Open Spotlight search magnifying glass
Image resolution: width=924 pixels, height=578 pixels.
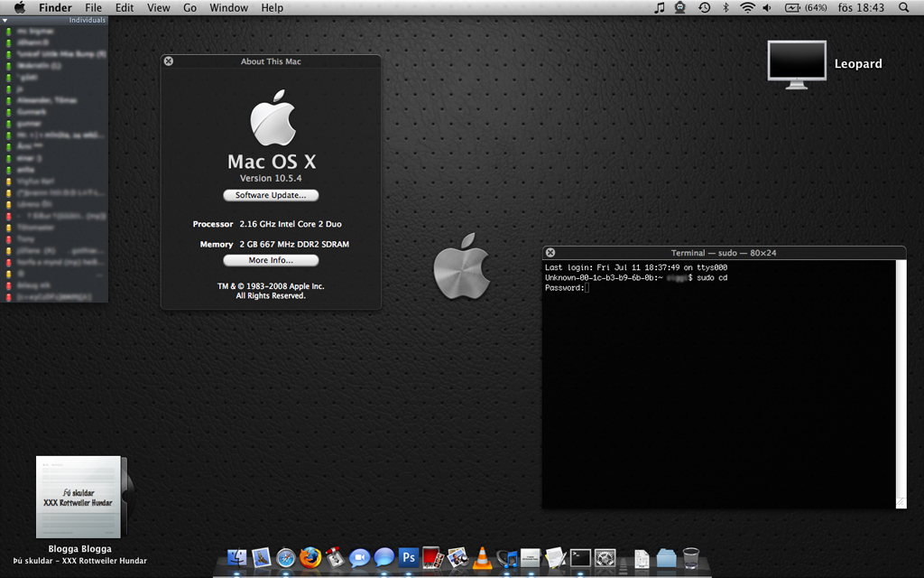[904, 7]
